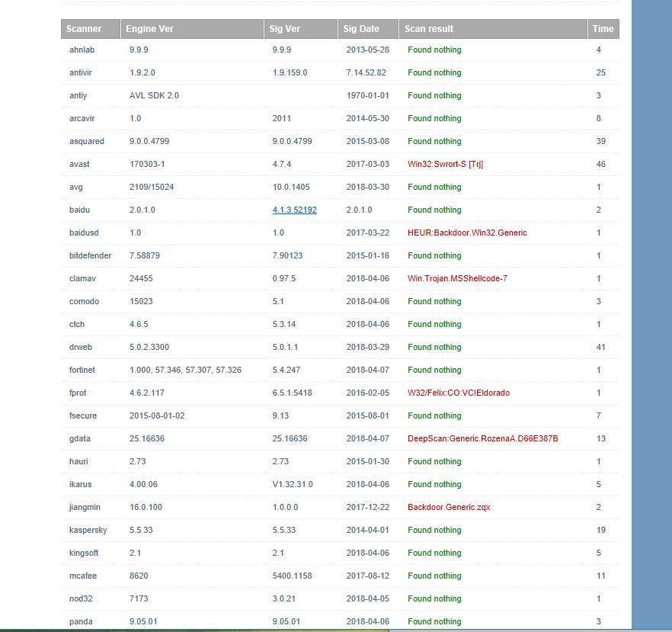Click the 2017-12-22 jiangmin sig date
The height and width of the screenshot is (632, 672).
368,507
